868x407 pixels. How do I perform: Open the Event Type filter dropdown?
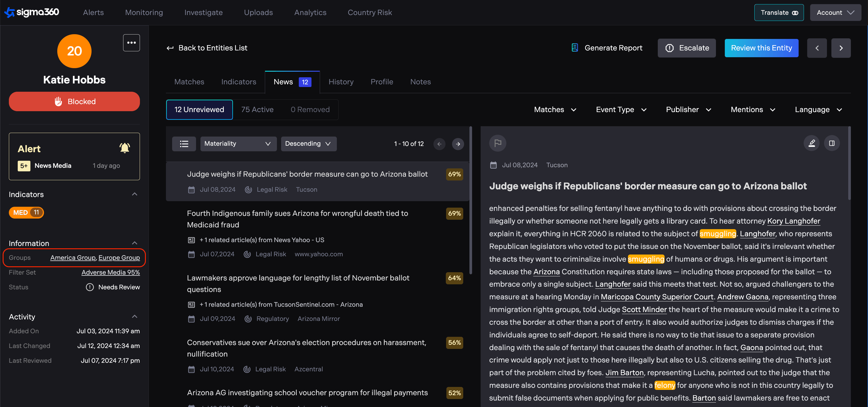(x=621, y=109)
